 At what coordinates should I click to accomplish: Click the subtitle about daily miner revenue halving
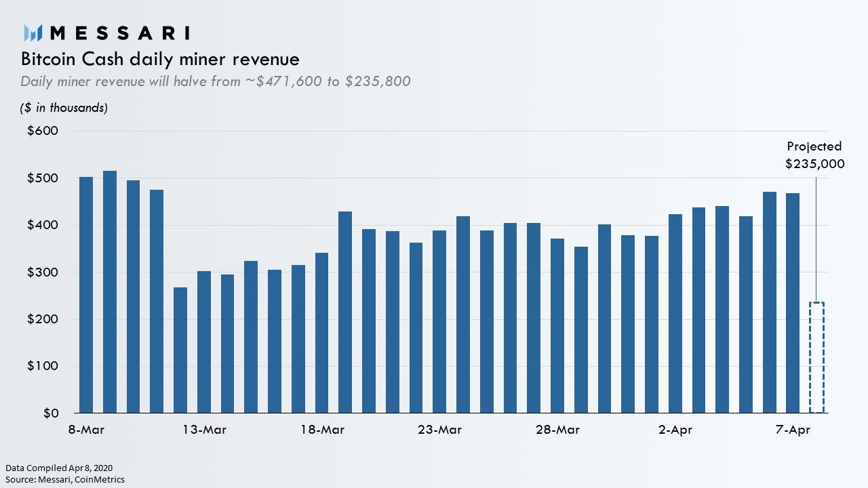tap(216, 81)
